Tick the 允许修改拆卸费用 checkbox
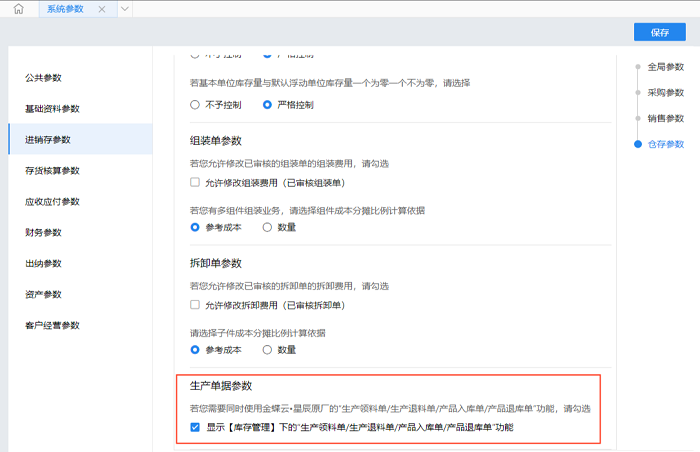 [x=195, y=305]
